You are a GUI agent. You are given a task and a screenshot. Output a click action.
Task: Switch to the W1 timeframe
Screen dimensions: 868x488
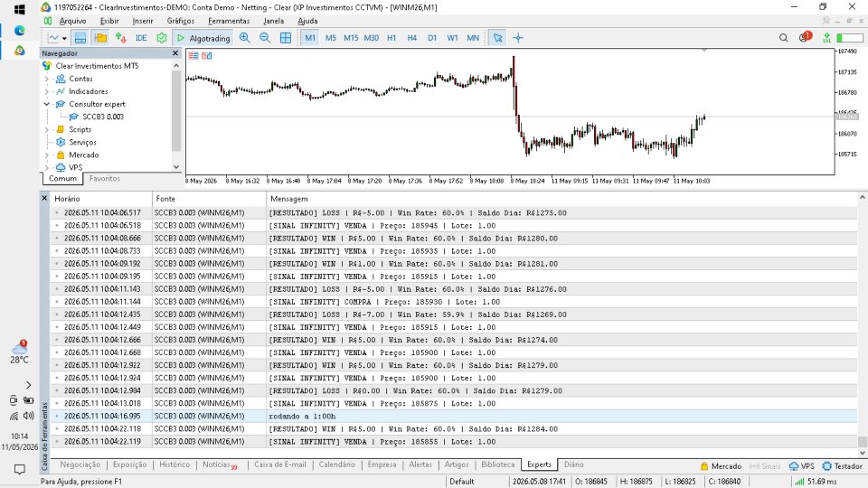[x=452, y=38]
